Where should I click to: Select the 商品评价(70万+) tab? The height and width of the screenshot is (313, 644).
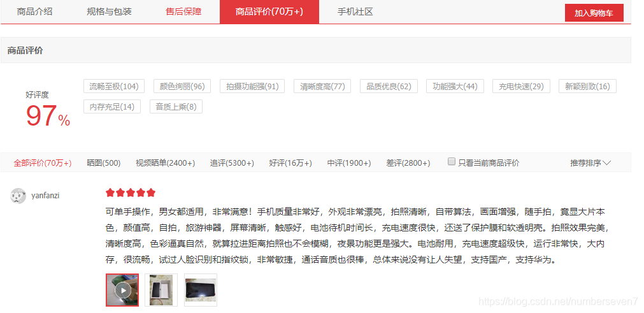click(x=269, y=11)
